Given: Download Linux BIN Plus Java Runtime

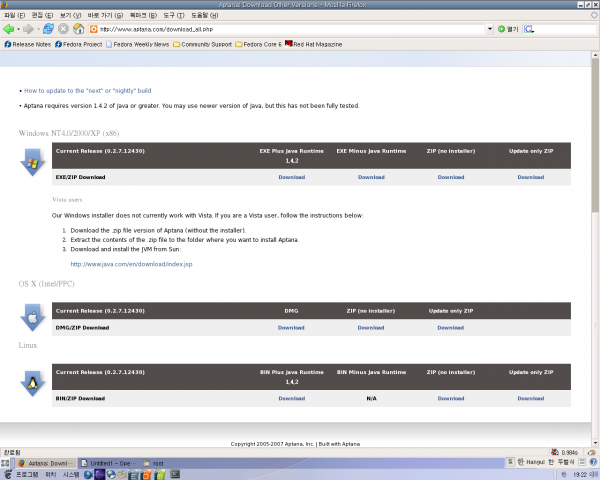Looking at the screenshot, I should coord(292,398).
